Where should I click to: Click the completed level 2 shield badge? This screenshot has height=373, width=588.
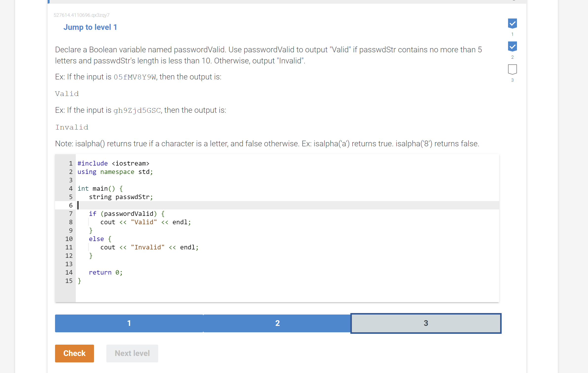[x=512, y=46]
